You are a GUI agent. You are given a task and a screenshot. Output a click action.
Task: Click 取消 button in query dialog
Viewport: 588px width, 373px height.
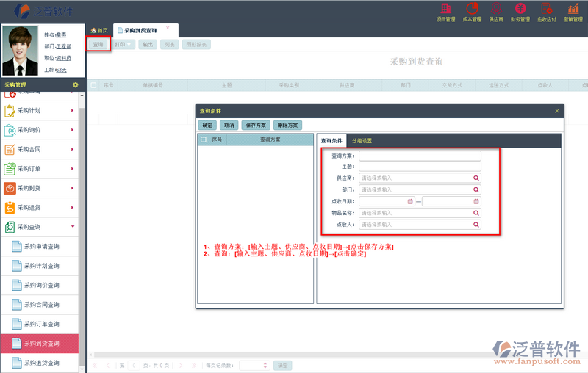(x=229, y=126)
